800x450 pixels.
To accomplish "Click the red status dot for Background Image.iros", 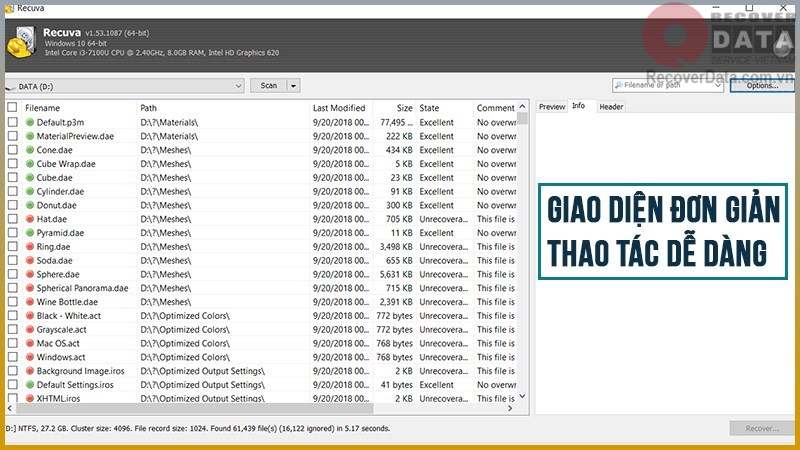I will coord(30,370).
